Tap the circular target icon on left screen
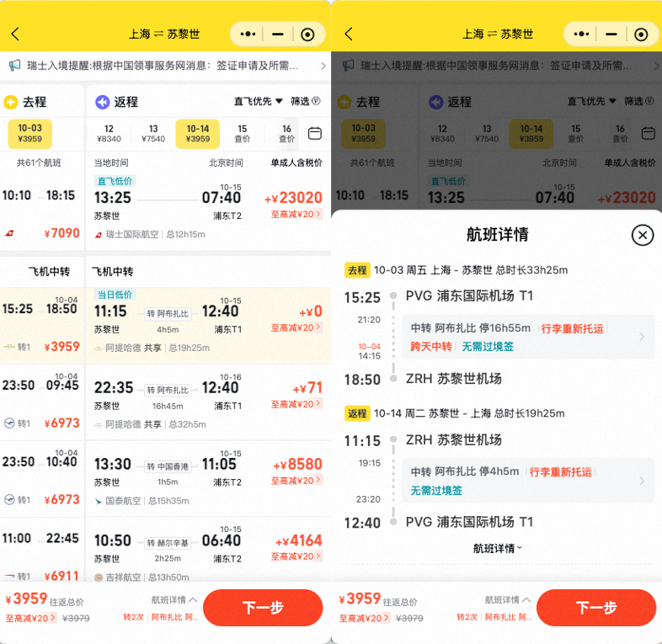This screenshot has height=644, width=662. [307, 35]
